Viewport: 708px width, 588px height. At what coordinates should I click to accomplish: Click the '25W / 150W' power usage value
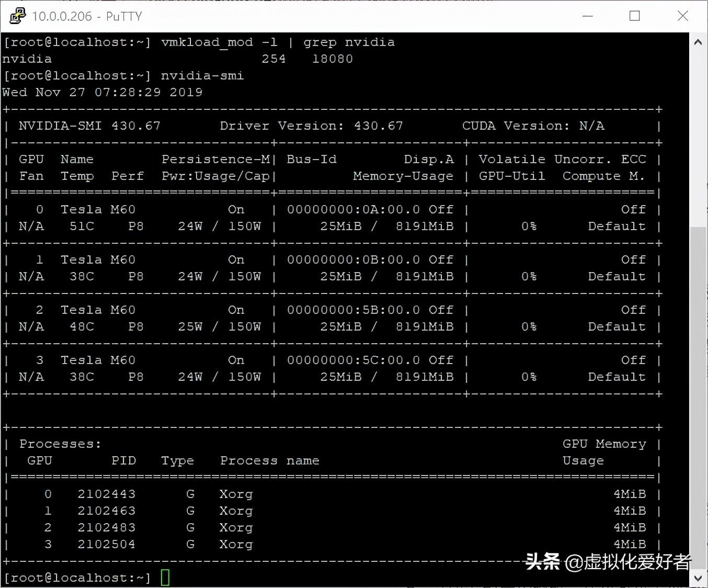pyautogui.click(x=220, y=327)
